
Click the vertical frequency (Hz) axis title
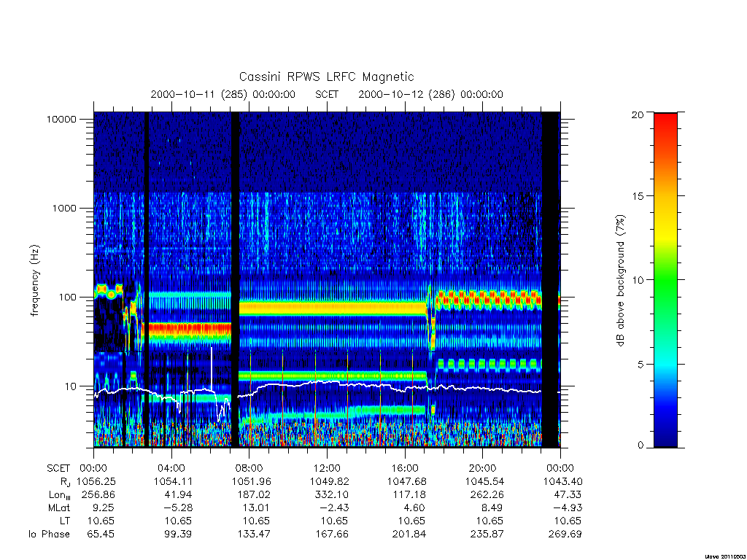pos(35,281)
